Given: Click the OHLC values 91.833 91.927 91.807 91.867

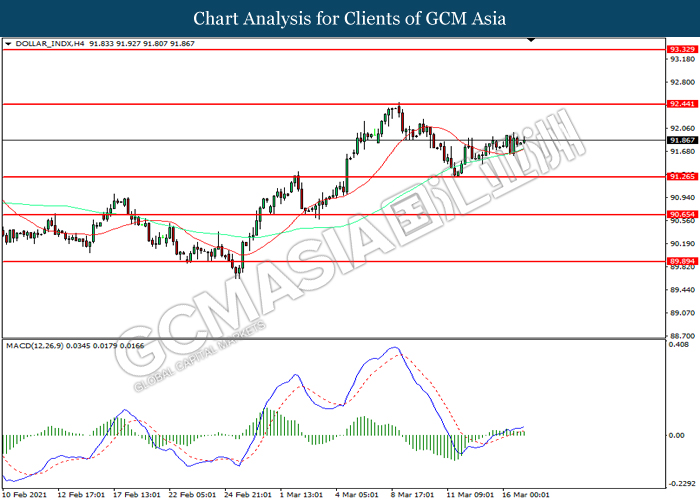Looking at the screenshot, I should [x=142, y=44].
